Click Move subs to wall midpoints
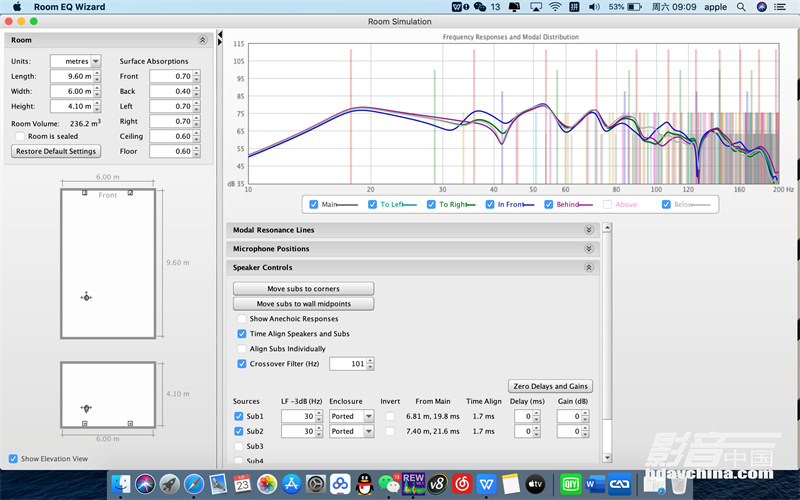 (304, 304)
